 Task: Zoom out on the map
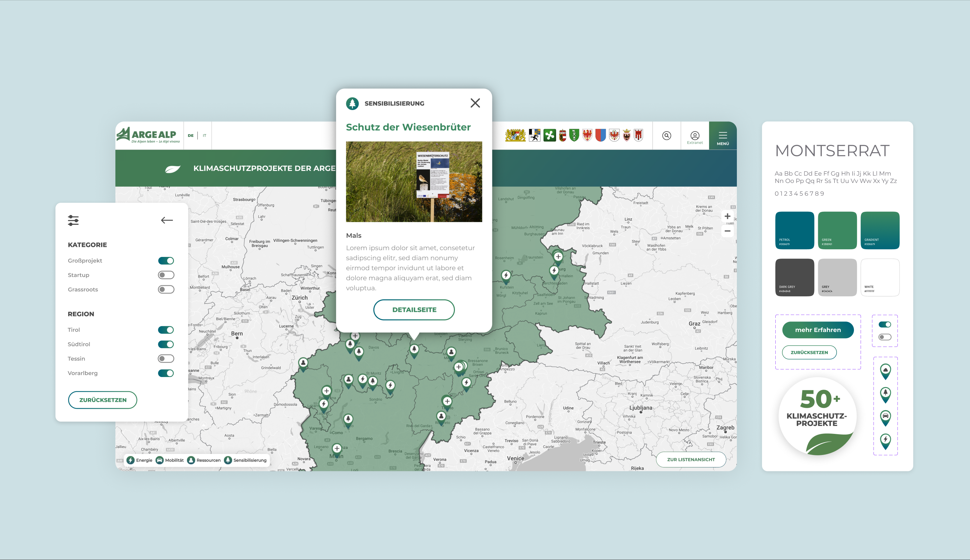(x=727, y=231)
